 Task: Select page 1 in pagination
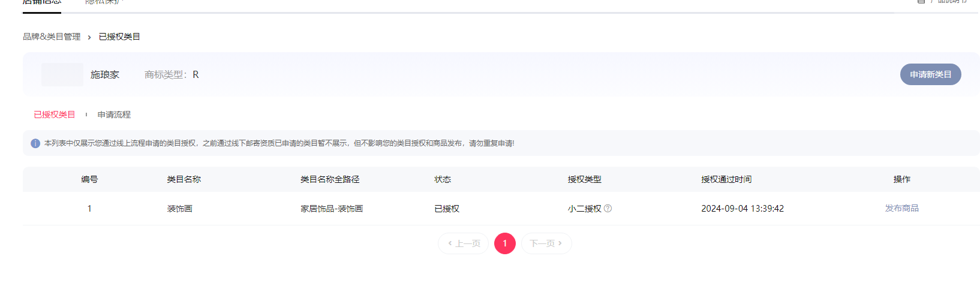(x=505, y=243)
